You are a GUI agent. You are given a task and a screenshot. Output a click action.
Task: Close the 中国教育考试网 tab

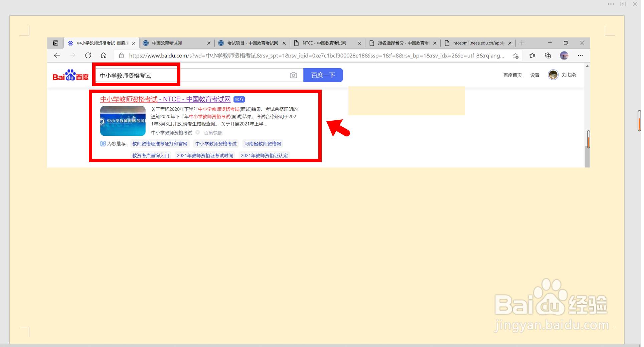[209, 43]
